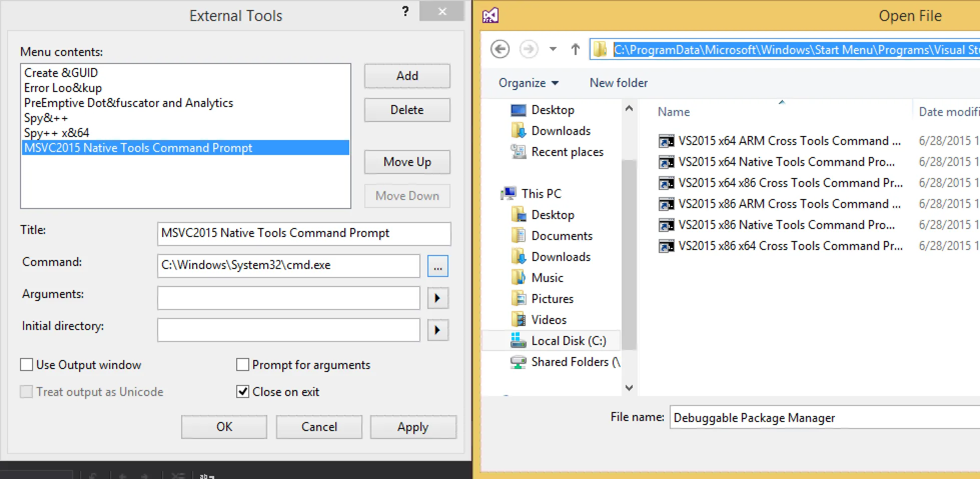The height and width of the screenshot is (479, 980).
Task: Click the VS2015 x86 x64 Cross Tools shortcut icon
Action: [666, 246]
